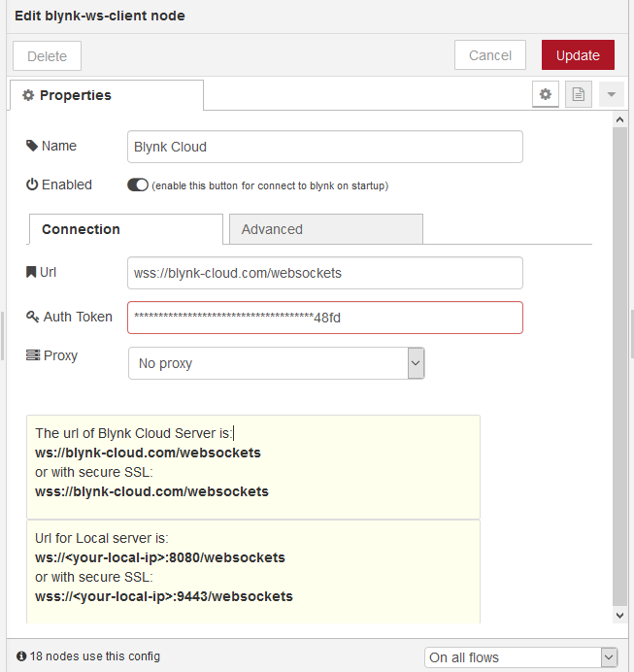
Task: Open node settings gear icon
Action: (x=546, y=94)
